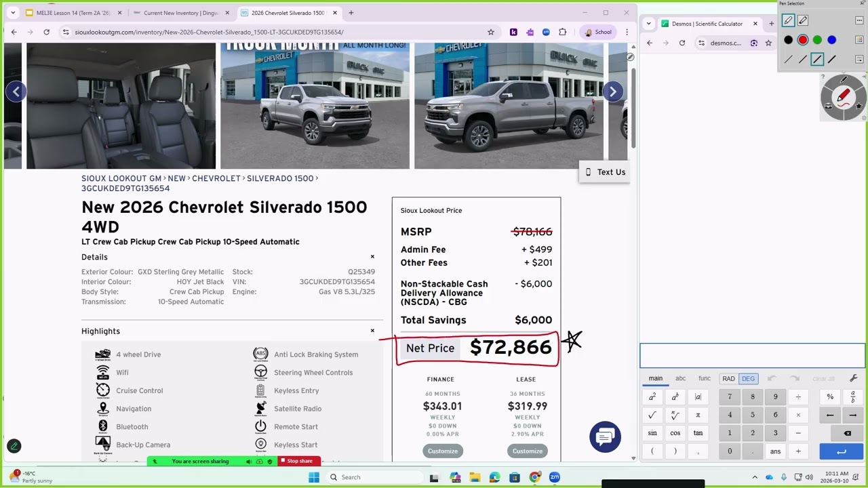Screen dimensions: 868x488
Task: Switch Desmos to RAD mode
Action: pyautogui.click(x=728, y=379)
